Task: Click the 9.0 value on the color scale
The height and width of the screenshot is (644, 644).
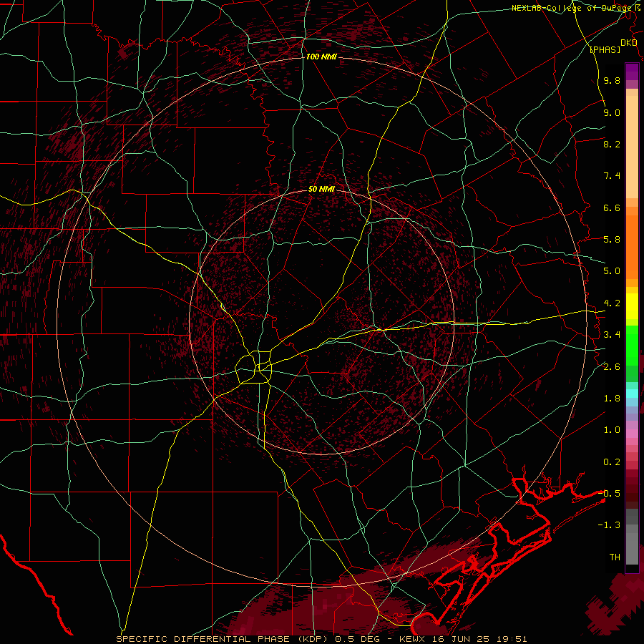Action: (x=612, y=112)
